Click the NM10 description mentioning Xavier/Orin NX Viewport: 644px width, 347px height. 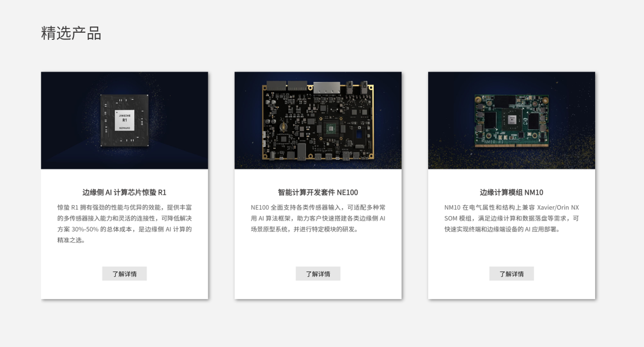tap(511, 218)
